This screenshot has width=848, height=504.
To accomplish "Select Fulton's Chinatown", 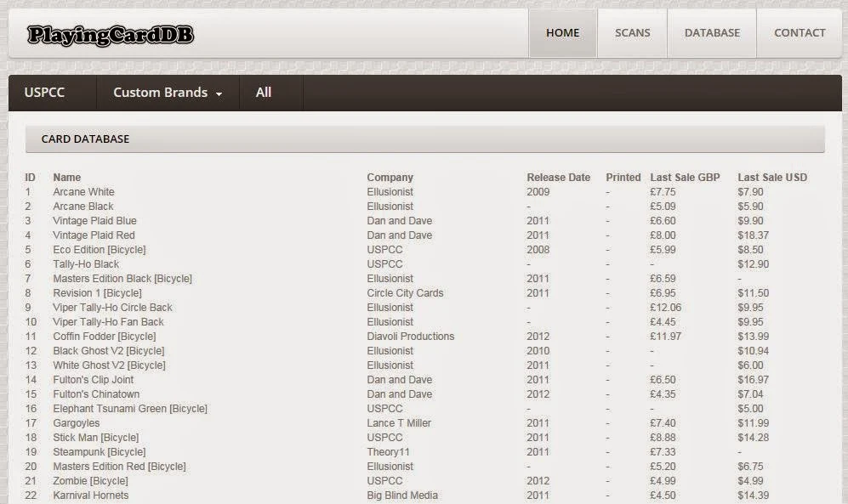I will click(x=96, y=394).
